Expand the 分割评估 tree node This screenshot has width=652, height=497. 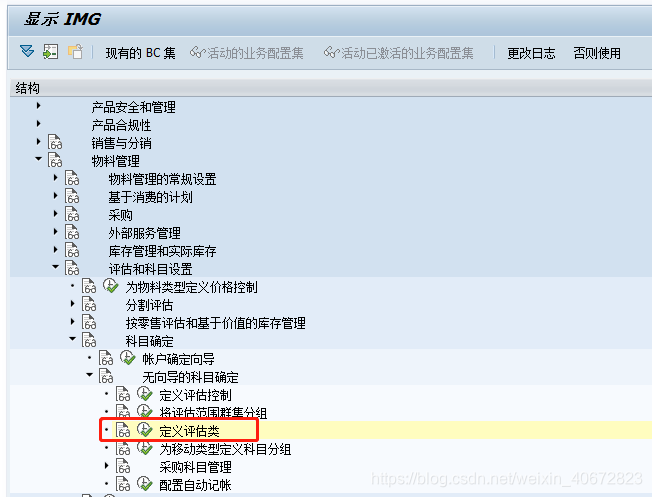click(x=73, y=304)
